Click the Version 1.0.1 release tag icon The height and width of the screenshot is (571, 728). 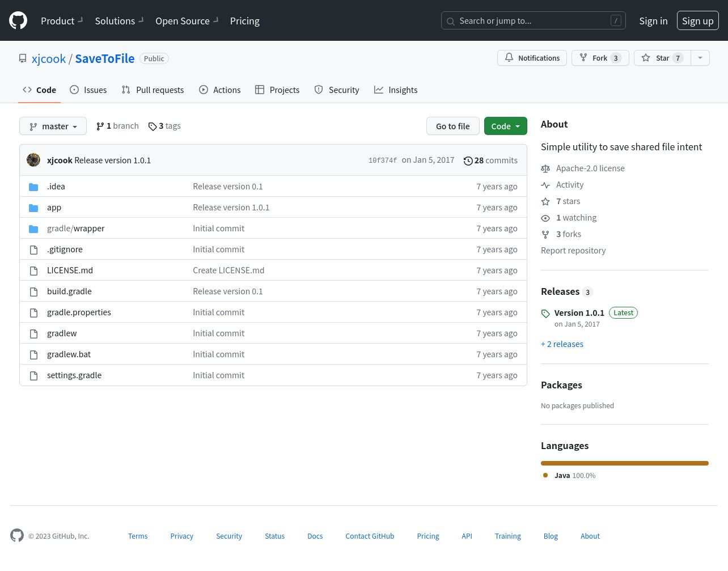pyautogui.click(x=545, y=314)
